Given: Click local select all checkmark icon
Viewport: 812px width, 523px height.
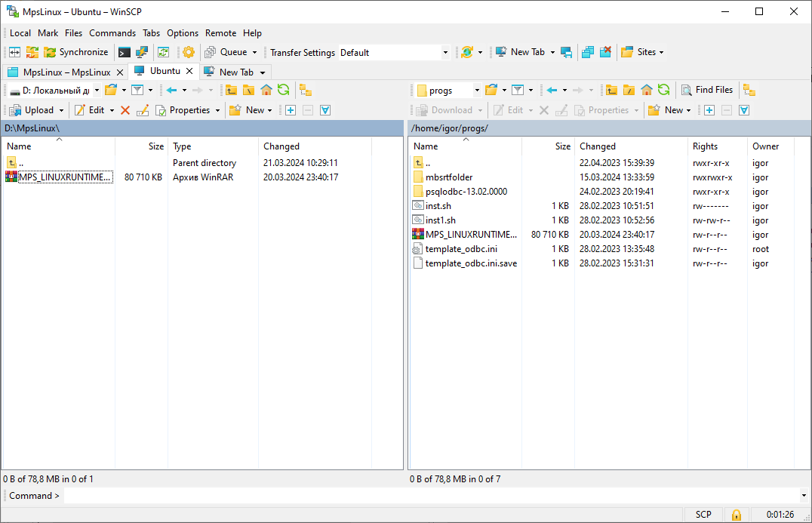Looking at the screenshot, I should (325, 110).
